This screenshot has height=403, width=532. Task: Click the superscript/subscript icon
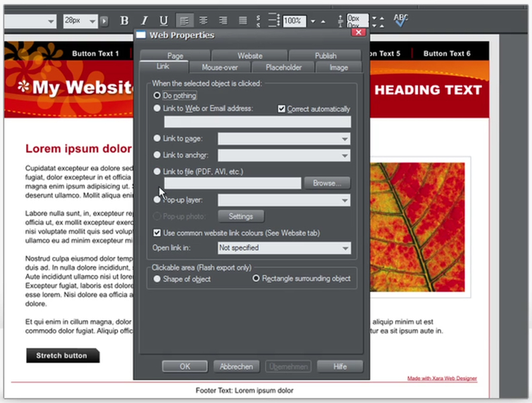pos(258,21)
